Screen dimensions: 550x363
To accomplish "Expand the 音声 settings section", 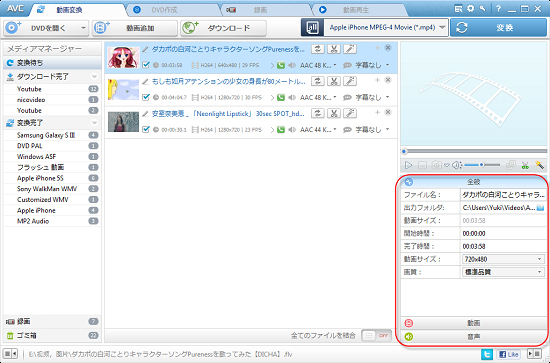I will (474, 337).
